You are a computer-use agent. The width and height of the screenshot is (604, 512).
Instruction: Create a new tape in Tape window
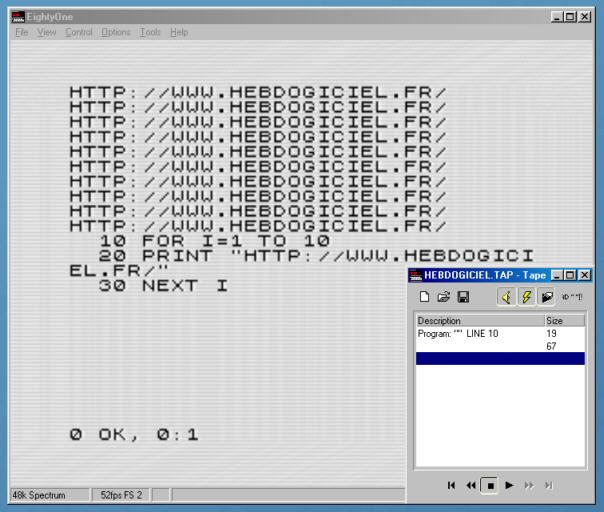coord(424,297)
